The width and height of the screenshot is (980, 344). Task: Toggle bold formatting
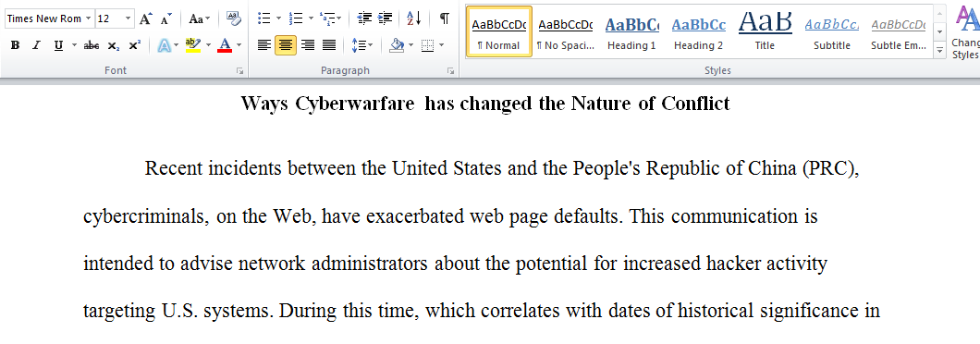16,45
